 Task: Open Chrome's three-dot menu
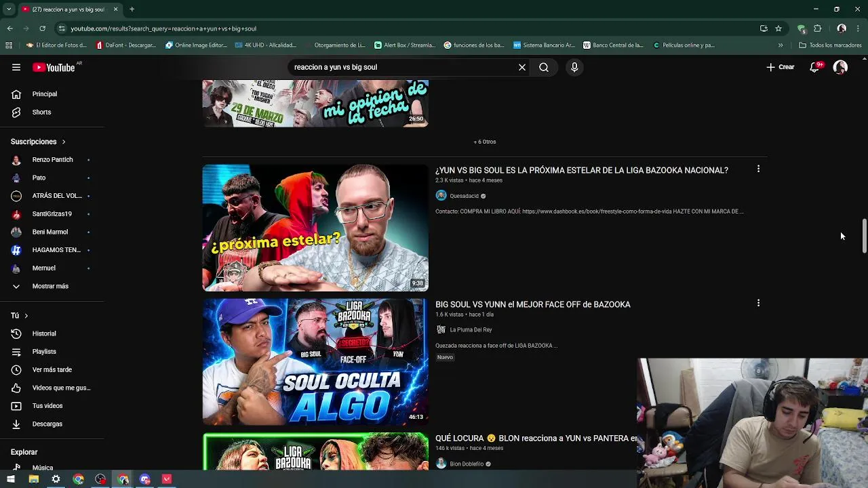[858, 28]
